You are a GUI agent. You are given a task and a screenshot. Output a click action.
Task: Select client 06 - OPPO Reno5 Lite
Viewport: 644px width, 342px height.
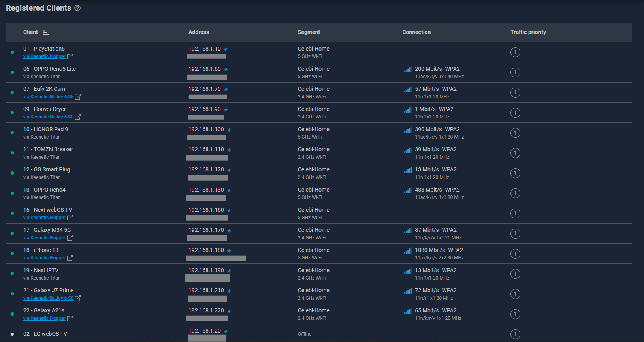click(x=49, y=69)
